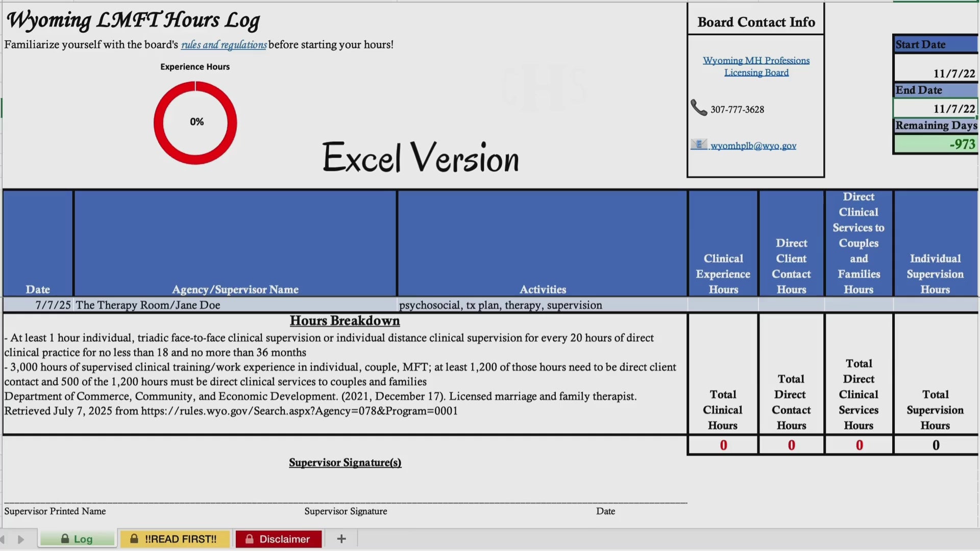Screen dimensions: 980x551
Task: Select the Remaining Days -973 cell
Action: [x=935, y=144]
